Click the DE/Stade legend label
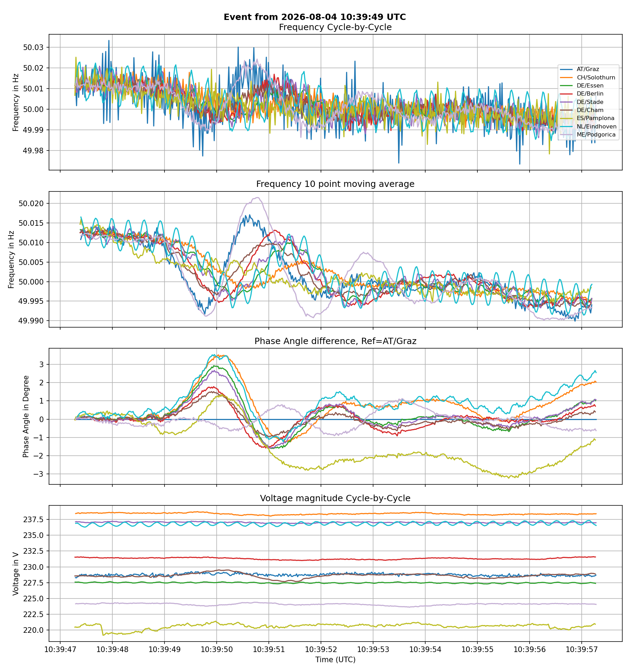 click(x=590, y=102)
